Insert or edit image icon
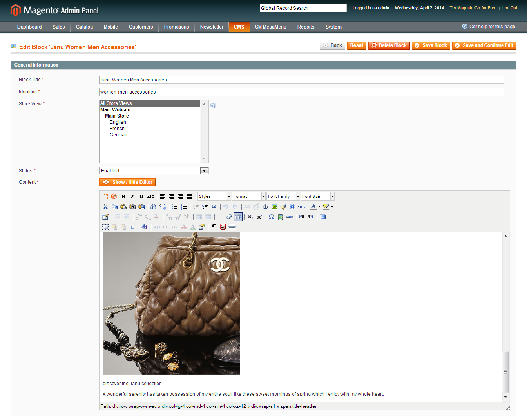 274,206
